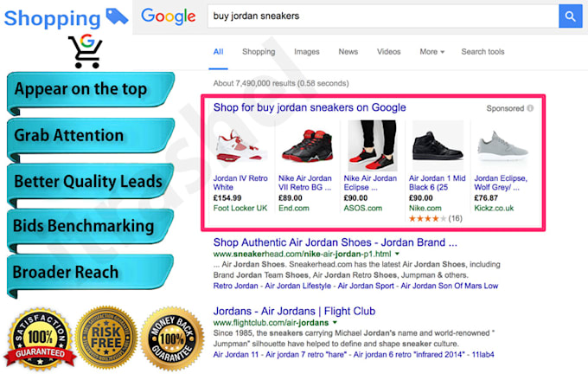Click the 100% Satisfaction Guaranteed badge
The width and height of the screenshot is (588, 374).
click(x=40, y=339)
